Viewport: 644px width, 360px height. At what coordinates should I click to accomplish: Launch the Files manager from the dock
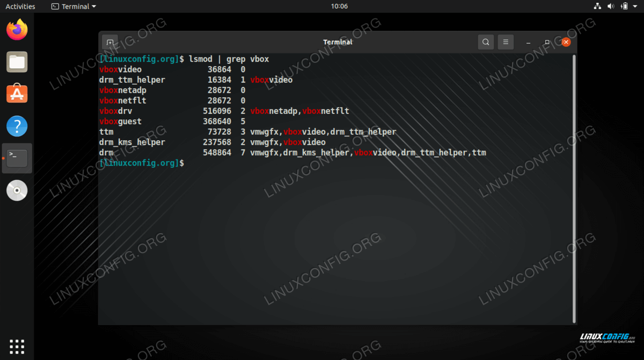coord(17,62)
